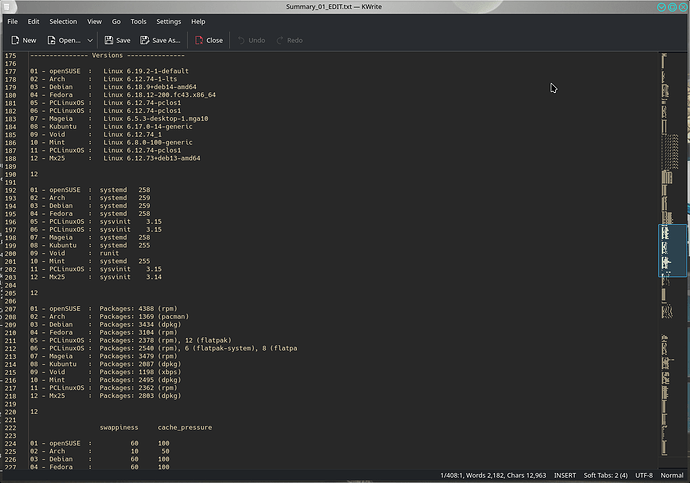
Task: Open the Selection menu
Action: (x=63, y=22)
